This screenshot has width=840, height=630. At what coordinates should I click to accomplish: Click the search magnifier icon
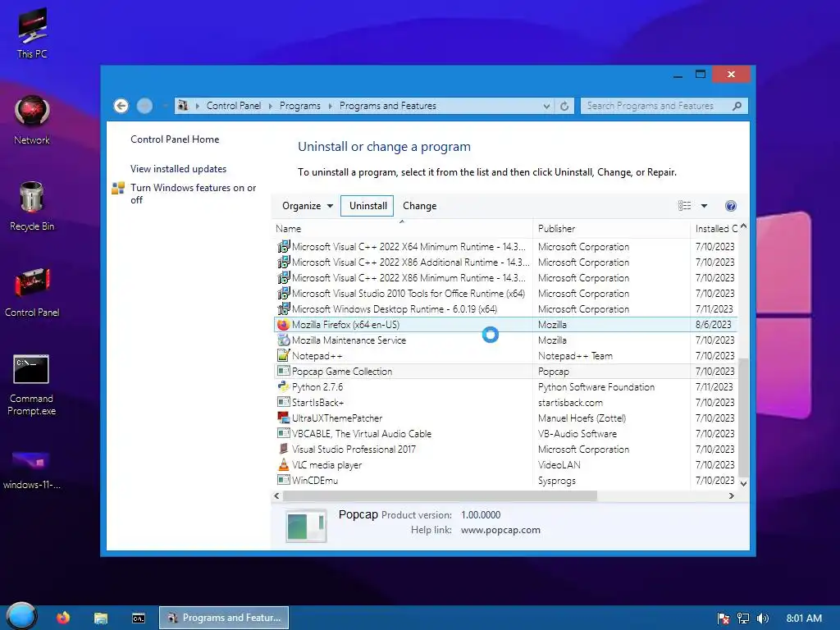click(x=737, y=106)
